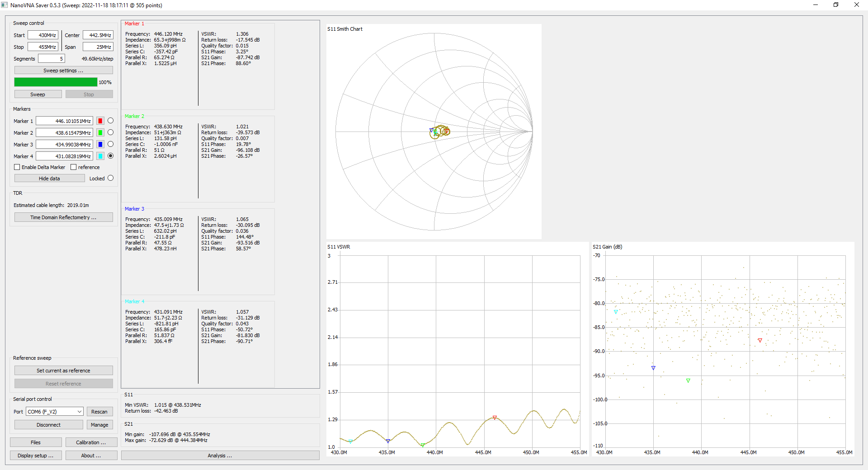Open the serial Port COM6 dropdown

(x=55, y=412)
